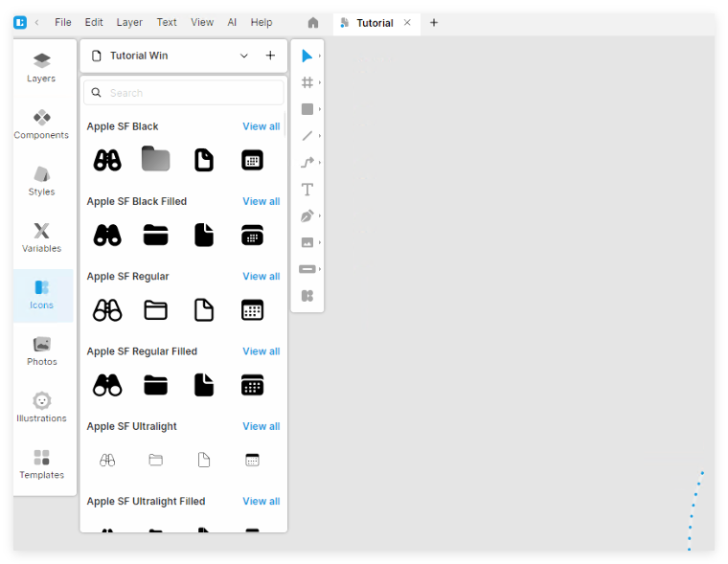
Task: Pick the Apple SF Regular document icon
Action: (x=204, y=310)
